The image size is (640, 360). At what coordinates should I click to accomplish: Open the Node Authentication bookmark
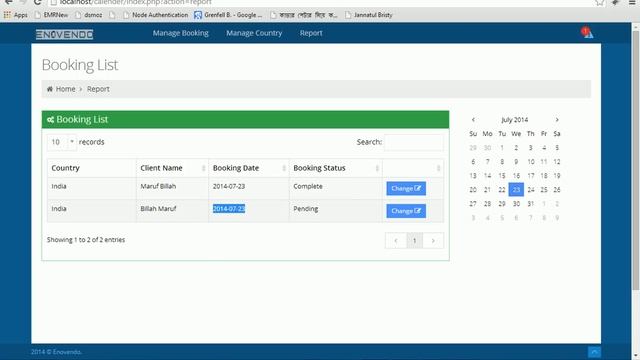pos(156,15)
